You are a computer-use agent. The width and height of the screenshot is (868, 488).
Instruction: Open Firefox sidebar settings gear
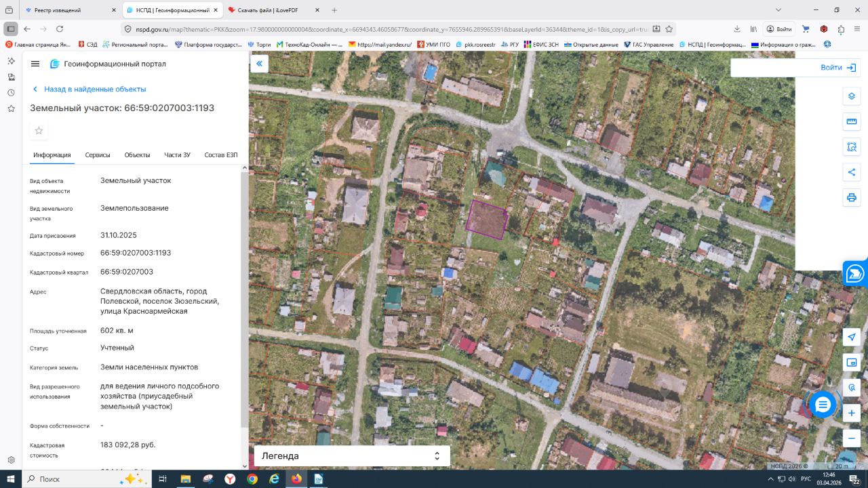(x=11, y=460)
